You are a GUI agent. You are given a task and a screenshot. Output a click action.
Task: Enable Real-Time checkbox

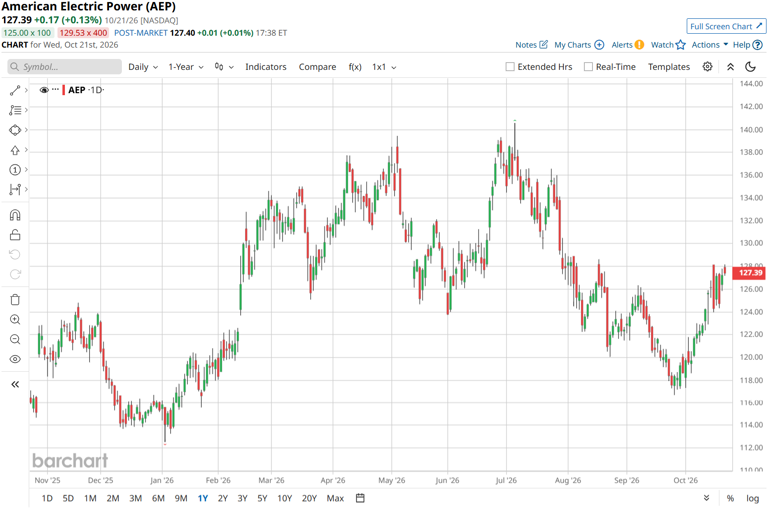tap(588, 67)
